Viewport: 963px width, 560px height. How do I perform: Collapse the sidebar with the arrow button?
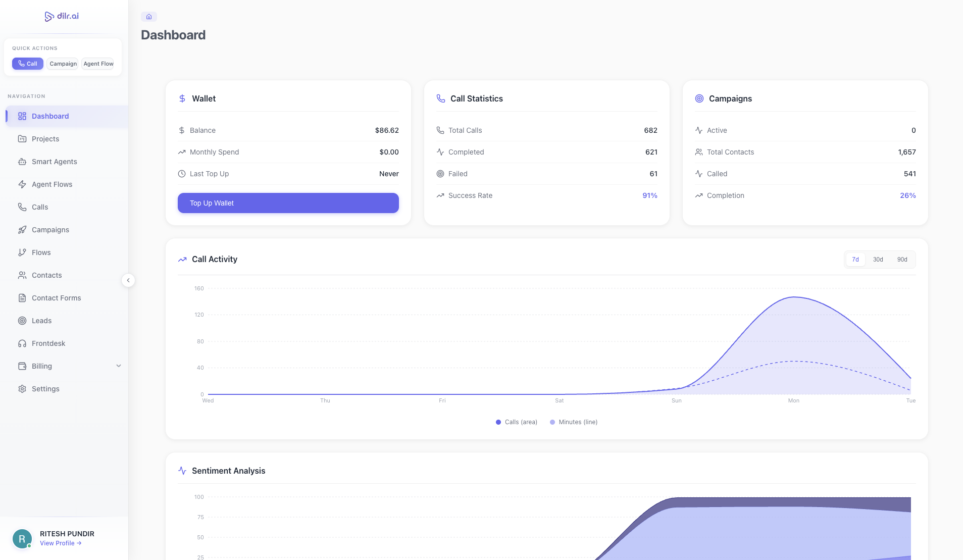coord(128,280)
